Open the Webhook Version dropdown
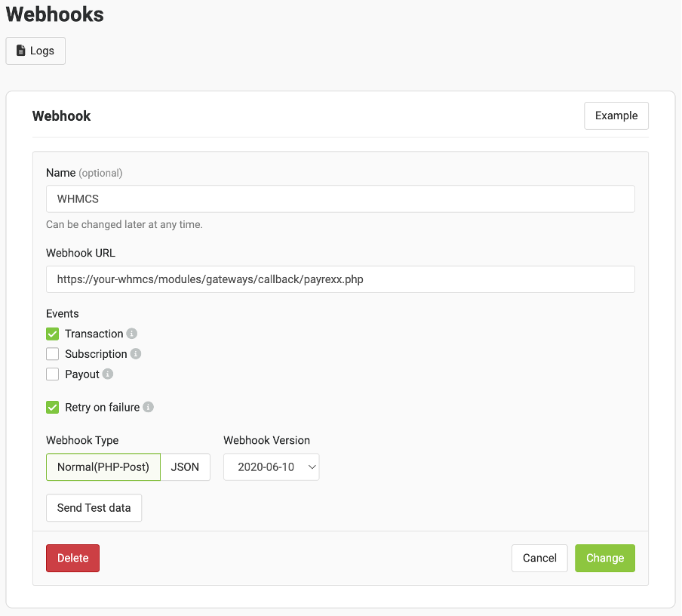Image resolution: width=682 pixels, height=616 pixels. [271, 467]
